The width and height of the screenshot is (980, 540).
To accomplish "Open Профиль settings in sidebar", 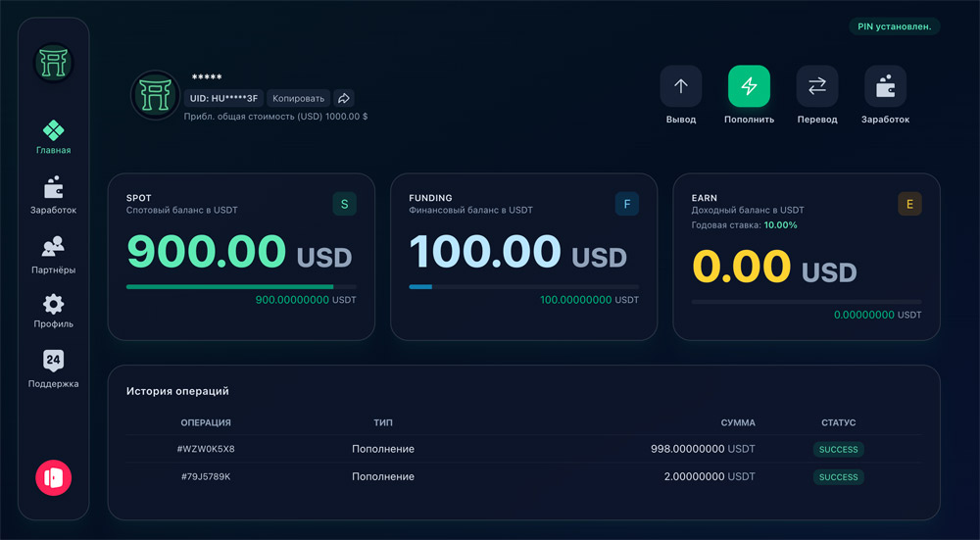I will (54, 311).
